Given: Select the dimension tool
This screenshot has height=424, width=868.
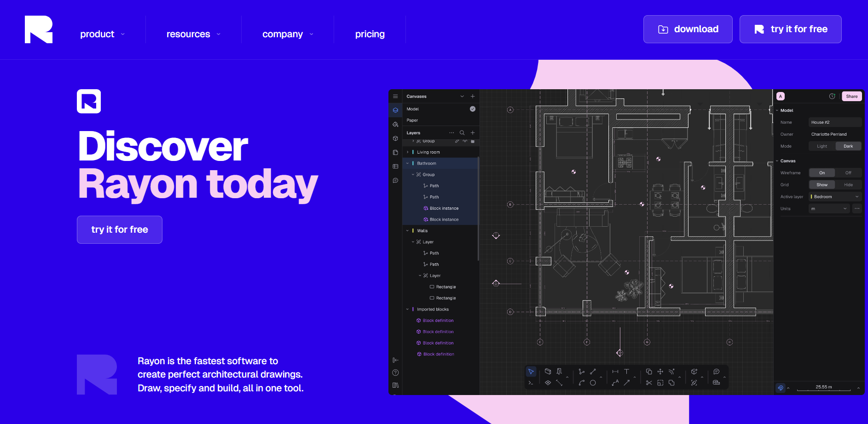Looking at the screenshot, I should point(615,372).
